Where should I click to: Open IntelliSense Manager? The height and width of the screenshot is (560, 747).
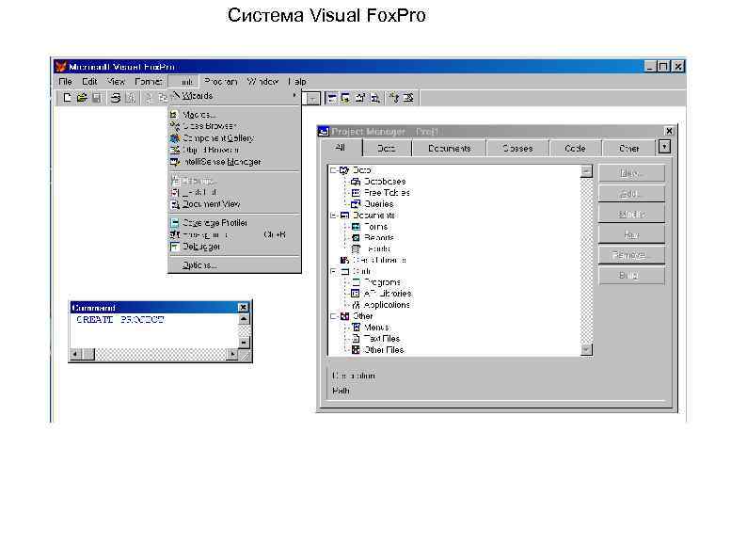(234, 162)
